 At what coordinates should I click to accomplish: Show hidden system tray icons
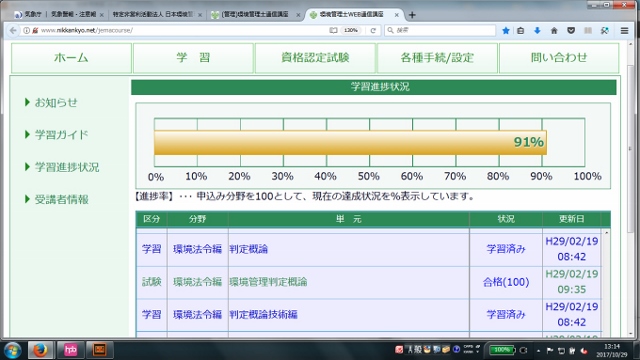pyautogui.click(x=538, y=351)
